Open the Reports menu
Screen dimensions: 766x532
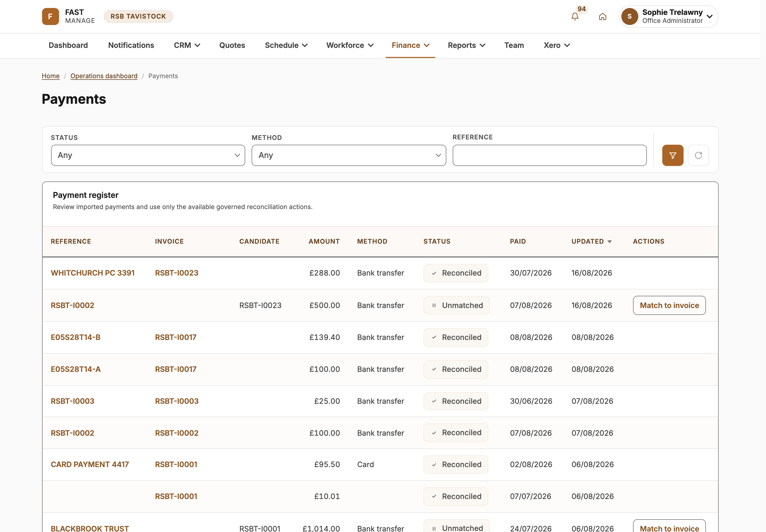point(466,45)
